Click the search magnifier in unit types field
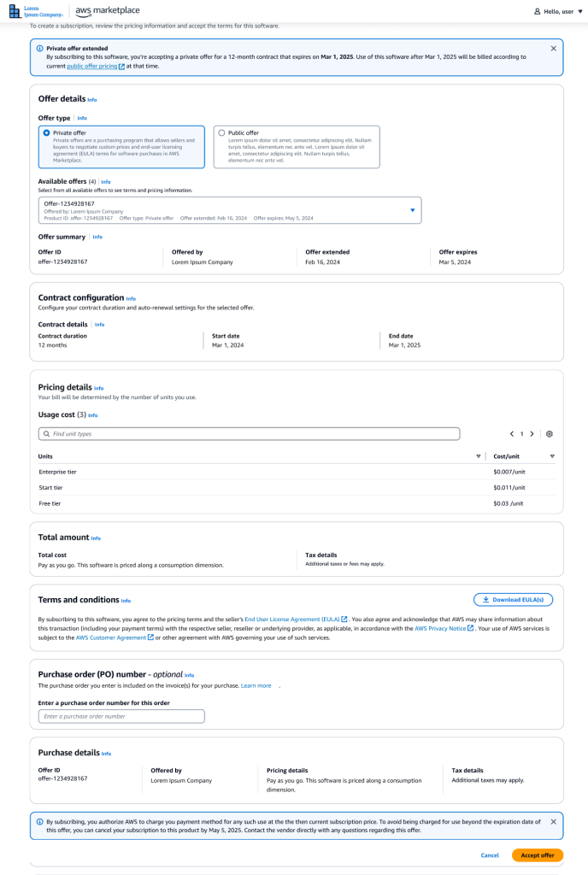This screenshot has width=588, height=875. tap(46, 434)
